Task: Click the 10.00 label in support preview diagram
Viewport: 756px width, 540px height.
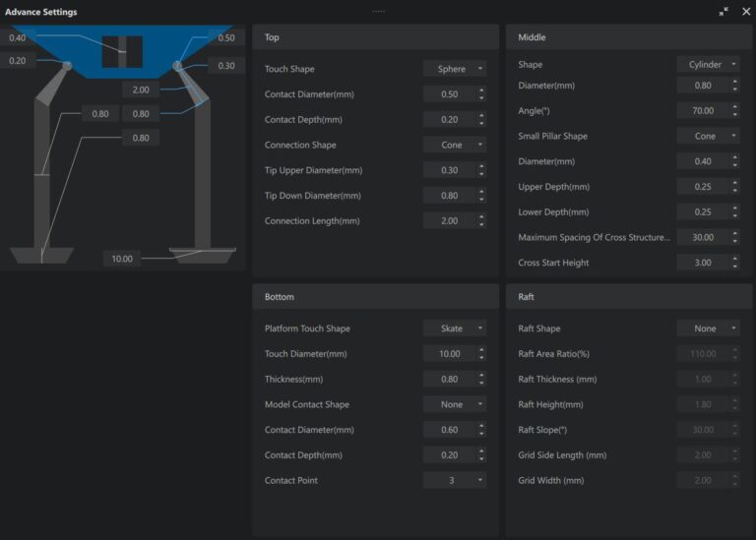Action: pos(122,259)
